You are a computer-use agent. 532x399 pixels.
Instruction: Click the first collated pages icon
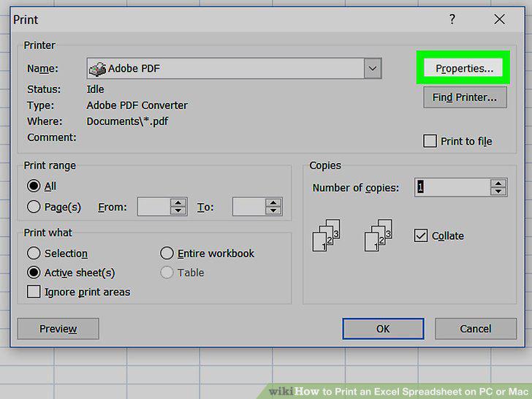326,235
